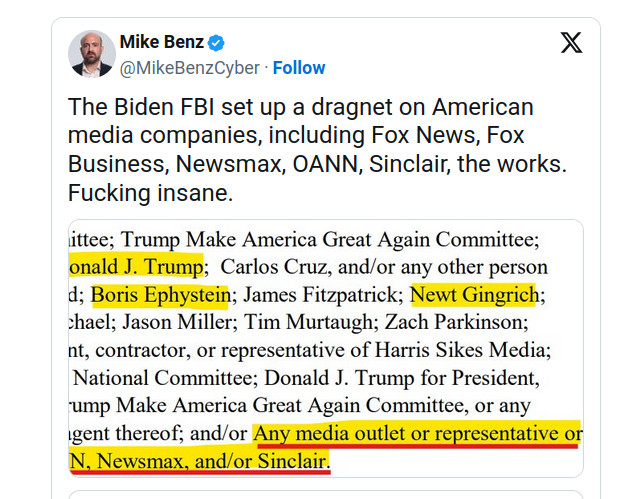Viewport: 621px width, 499px height.
Task: Open Mike Benz's profile avatar photo
Action: click(91, 53)
